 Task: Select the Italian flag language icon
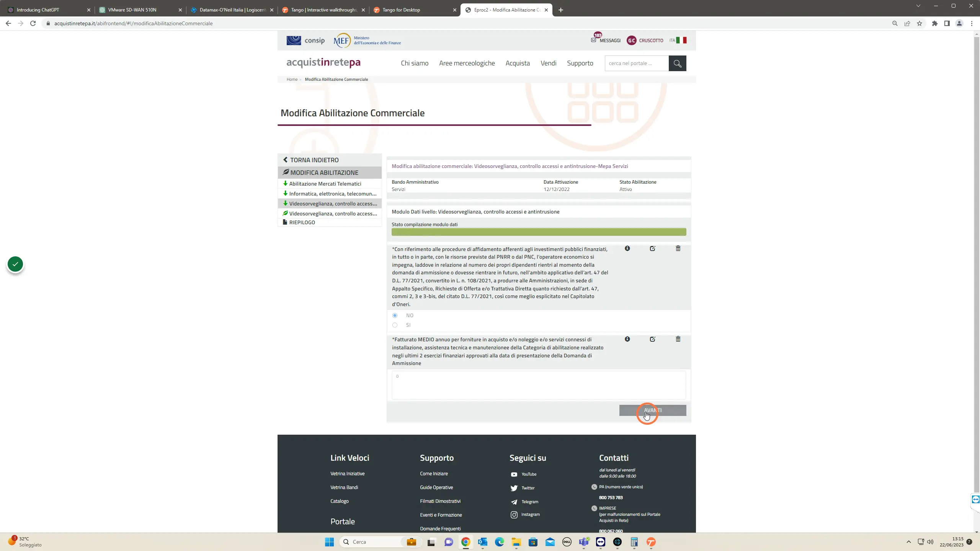click(681, 40)
